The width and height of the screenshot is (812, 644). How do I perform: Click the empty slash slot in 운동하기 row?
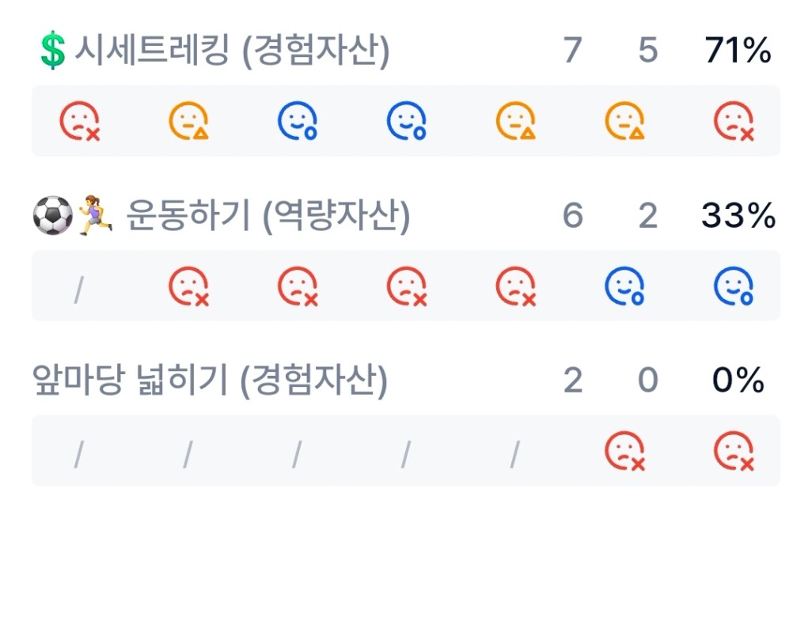tap(78, 290)
